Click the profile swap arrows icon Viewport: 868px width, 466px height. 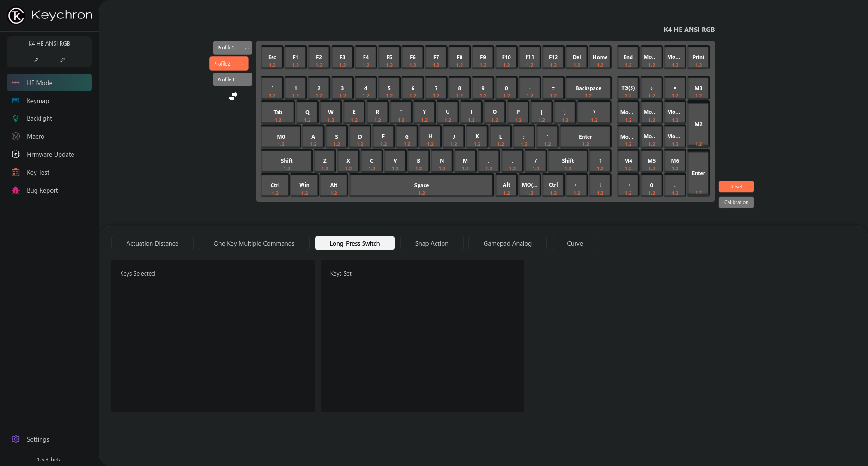pos(233,96)
